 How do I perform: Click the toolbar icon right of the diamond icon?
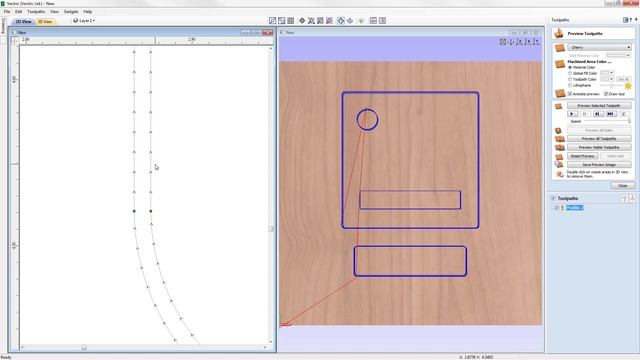[x=311, y=20]
